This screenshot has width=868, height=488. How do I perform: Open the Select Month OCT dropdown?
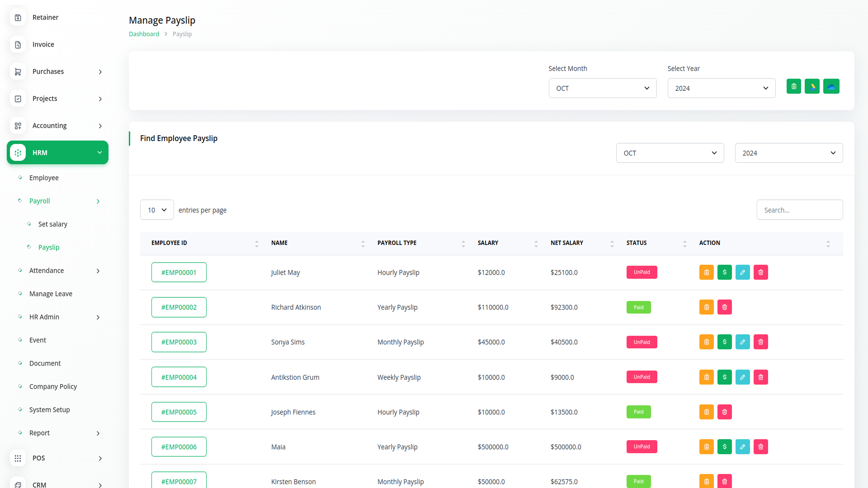point(603,88)
